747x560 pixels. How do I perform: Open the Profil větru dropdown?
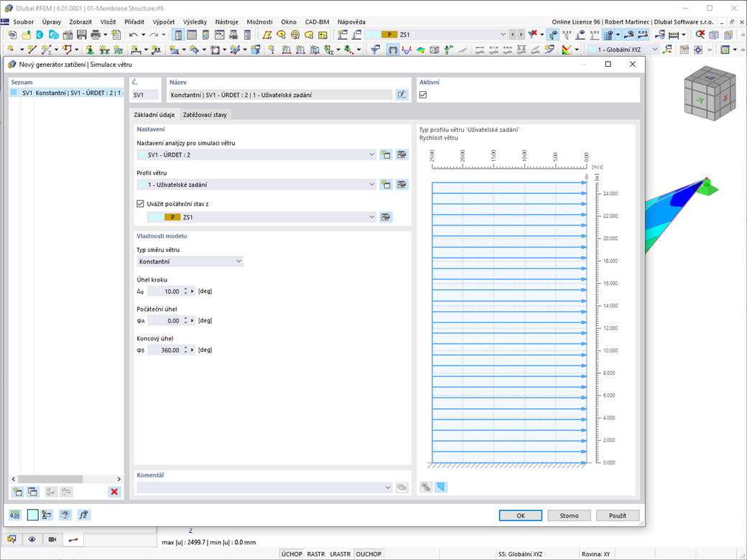point(371,184)
